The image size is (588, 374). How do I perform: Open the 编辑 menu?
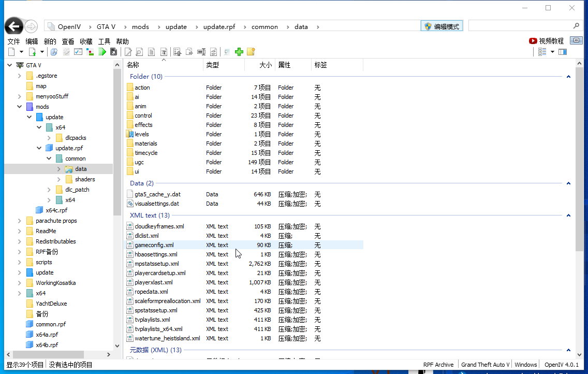coord(32,41)
